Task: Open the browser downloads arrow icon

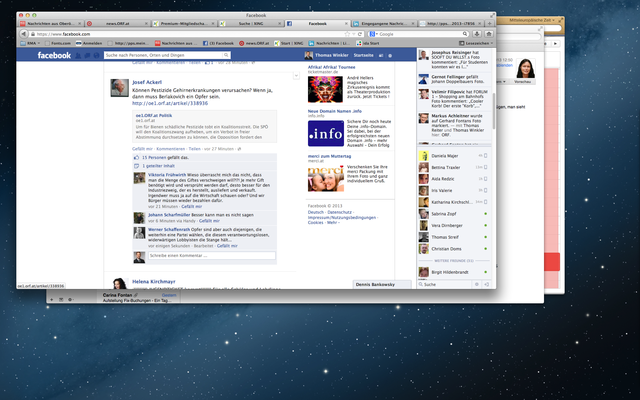Action: coord(477,34)
